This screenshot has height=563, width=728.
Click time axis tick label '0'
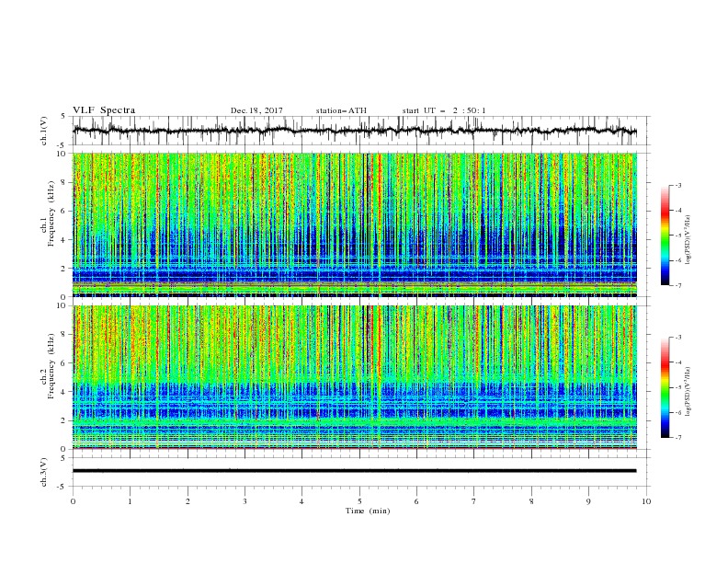pyautogui.click(x=73, y=501)
